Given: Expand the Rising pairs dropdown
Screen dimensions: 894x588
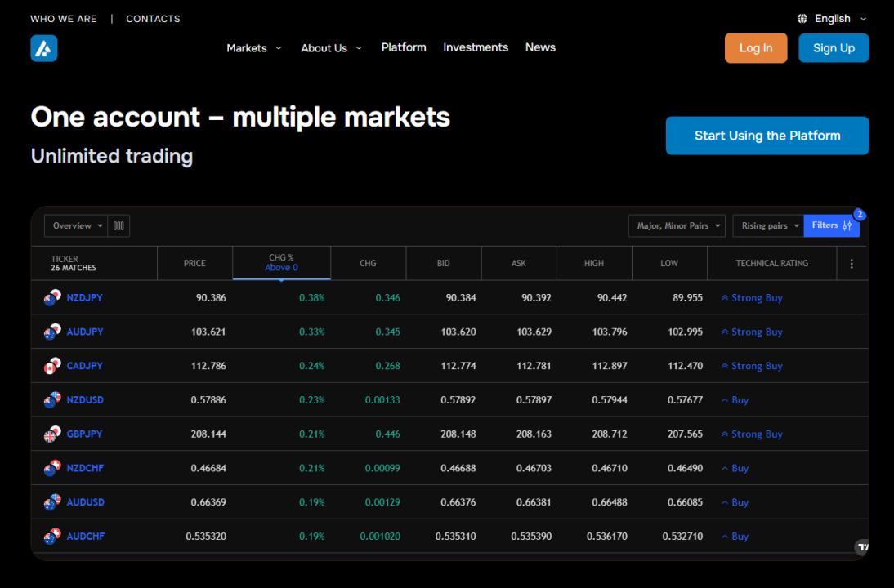Looking at the screenshot, I should [x=768, y=226].
